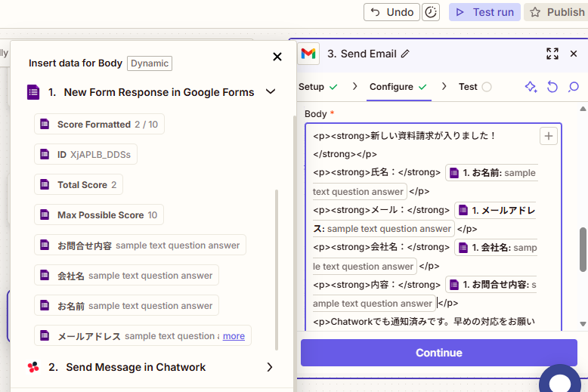Close the Insert data panel

pos(277,57)
